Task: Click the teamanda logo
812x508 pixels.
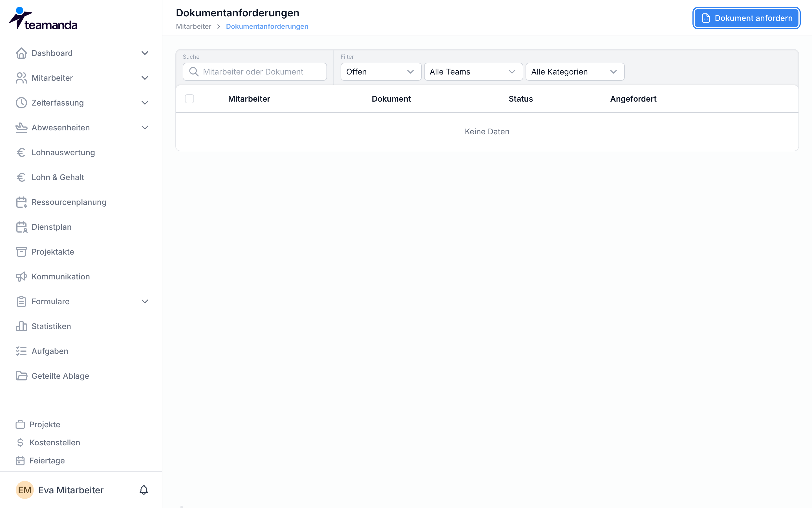Action: click(43, 18)
